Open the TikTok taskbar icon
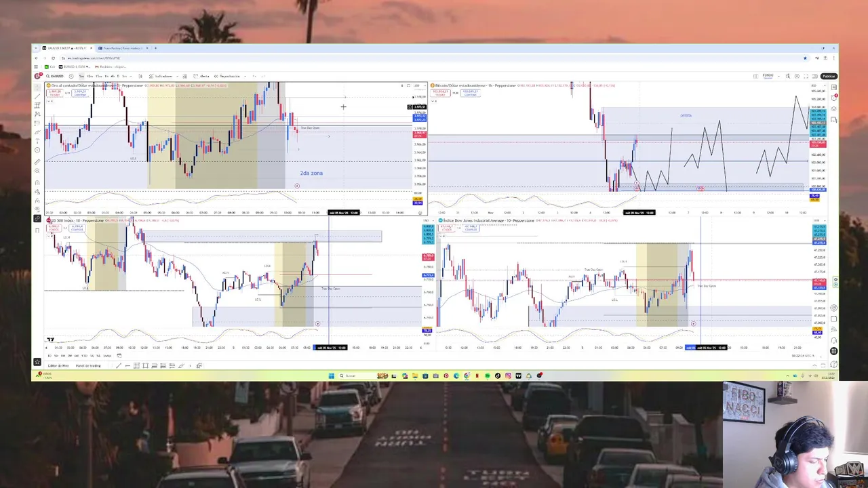Image resolution: width=868 pixels, height=488 pixels. (x=498, y=375)
